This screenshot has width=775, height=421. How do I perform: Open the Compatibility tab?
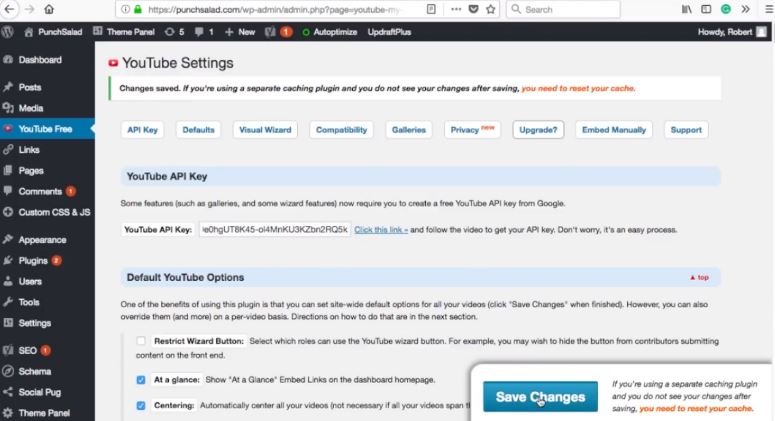pos(342,130)
